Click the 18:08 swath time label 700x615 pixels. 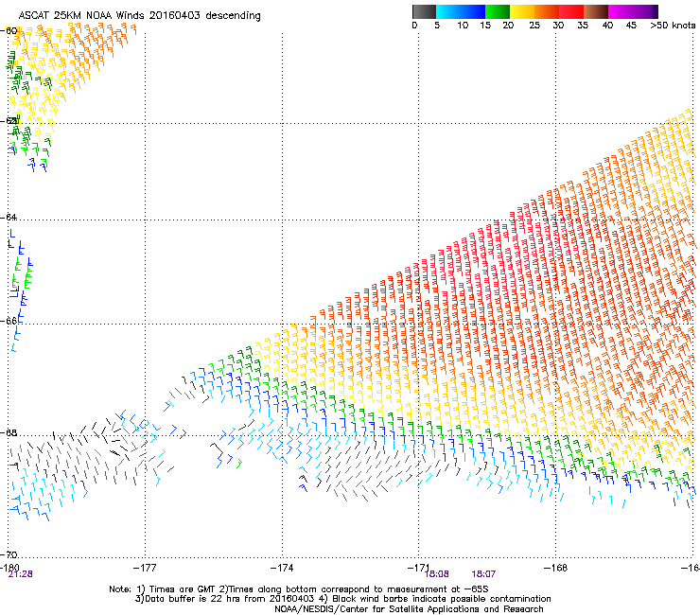pyautogui.click(x=437, y=574)
